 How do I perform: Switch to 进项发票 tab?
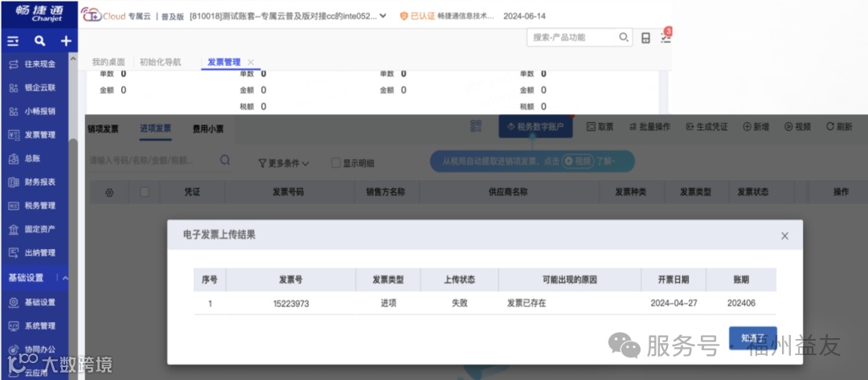click(x=156, y=129)
